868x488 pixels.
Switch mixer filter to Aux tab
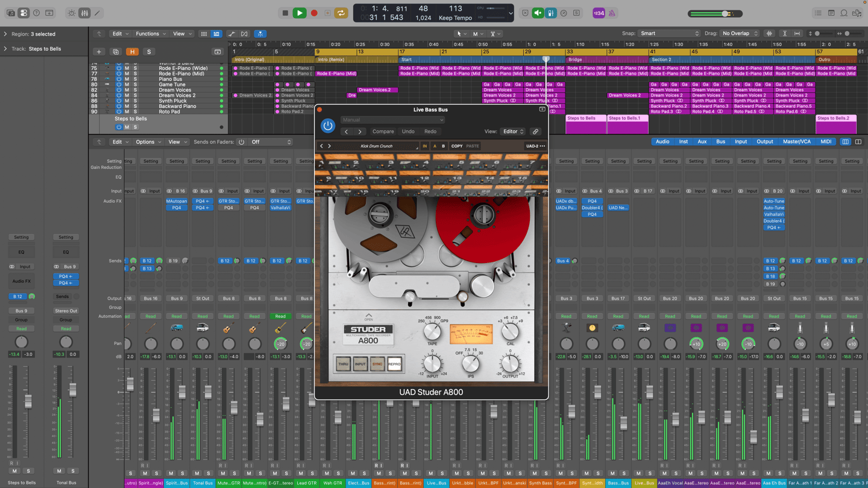click(x=702, y=142)
